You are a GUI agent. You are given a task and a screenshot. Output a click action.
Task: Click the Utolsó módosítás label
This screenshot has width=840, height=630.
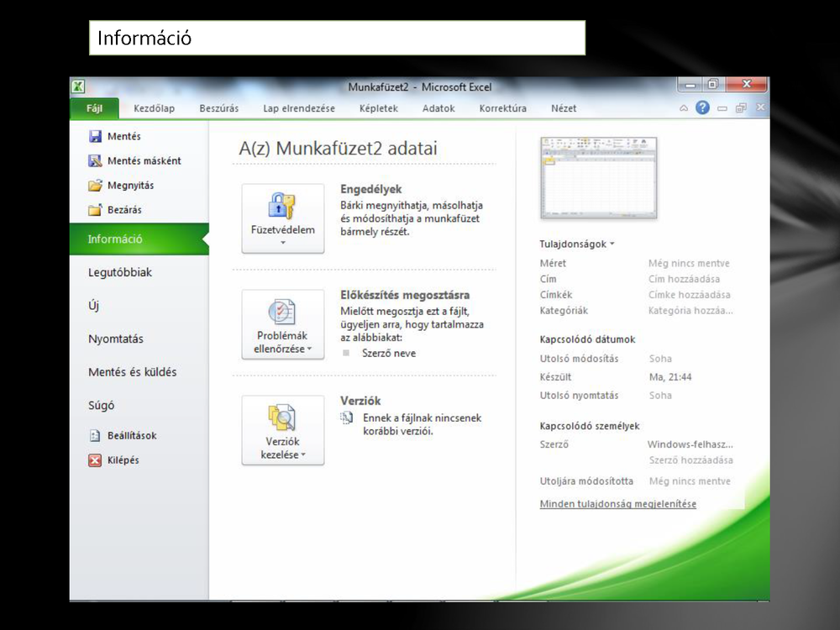579,359
